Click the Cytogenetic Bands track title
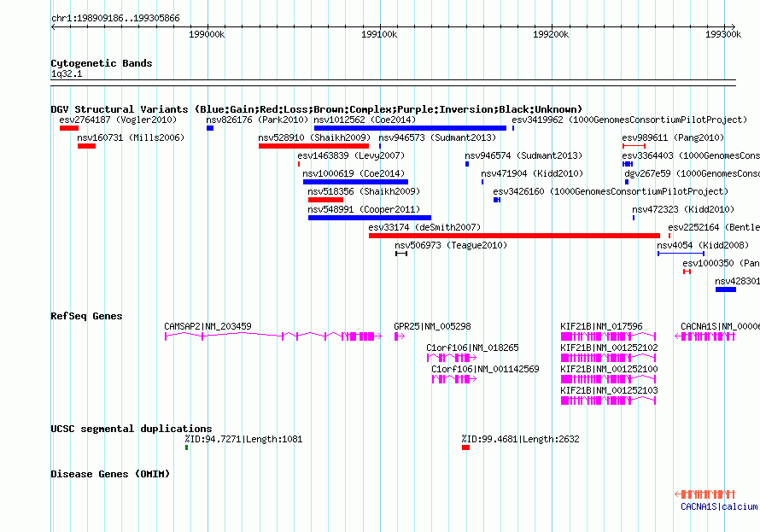760x532 pixels. (x=102, y=63)
